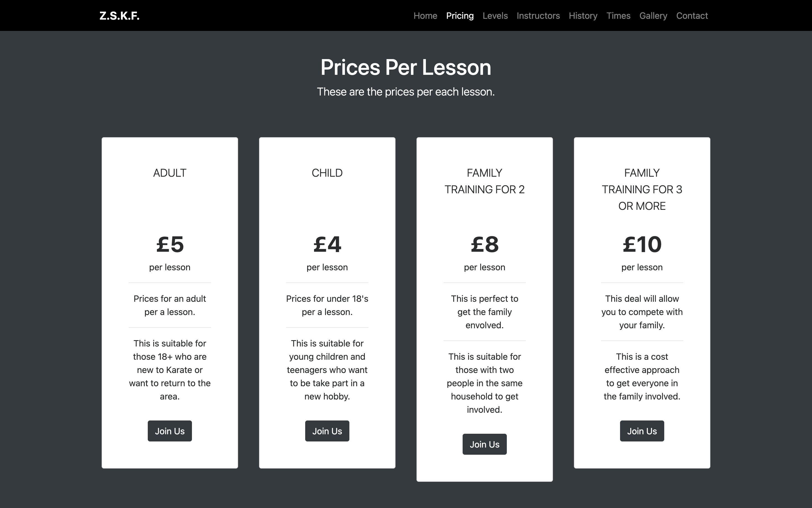
Task: Click the £4 child price text
Action: 327,244
